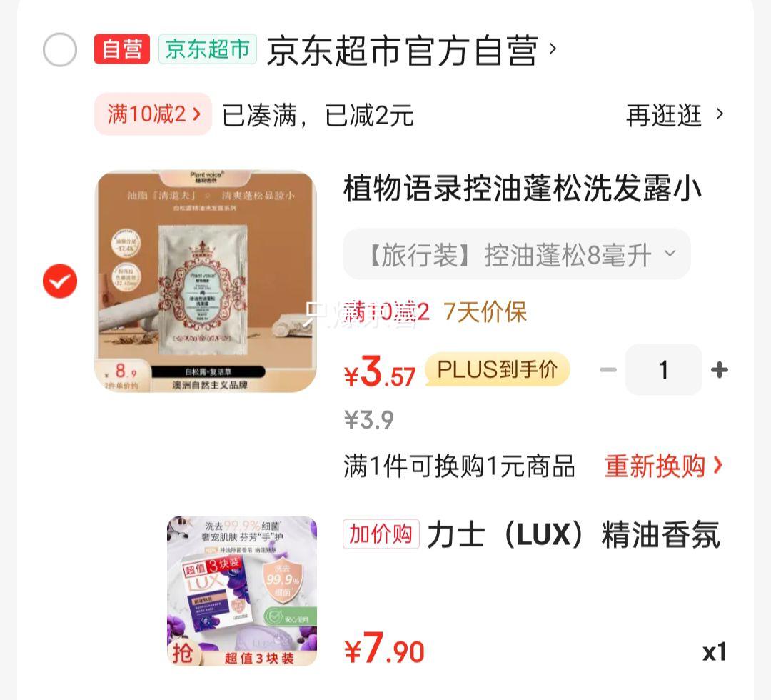Open the 满10减2 promotion tag
The image size is (771, 700).
click(153, 114)
